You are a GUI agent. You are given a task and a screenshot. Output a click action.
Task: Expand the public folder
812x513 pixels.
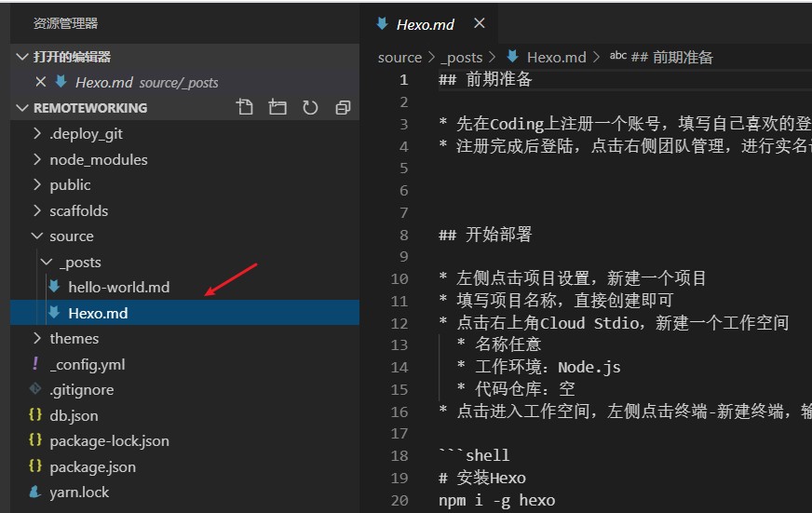[x=36, y=184]
